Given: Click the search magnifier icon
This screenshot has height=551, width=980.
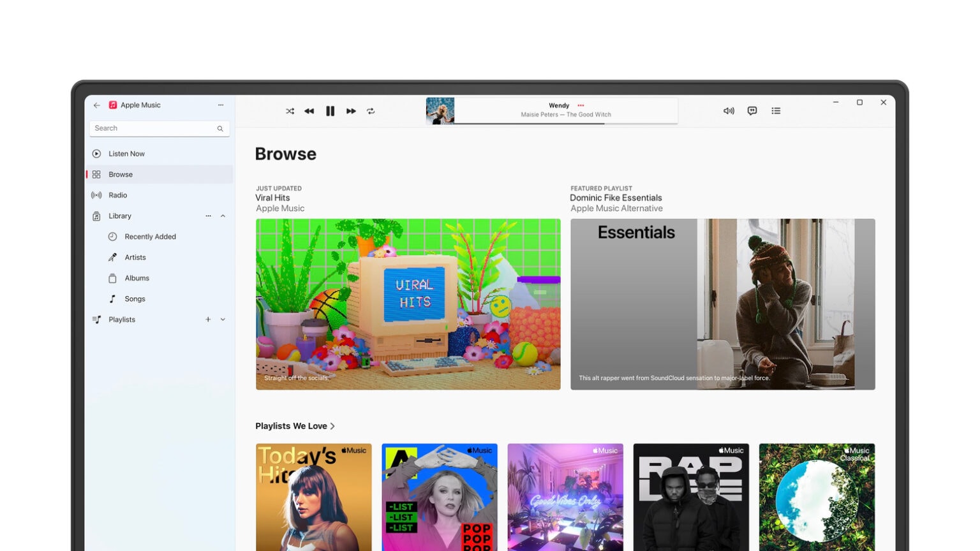Looking at the screenshot, I should click(220, 129).
